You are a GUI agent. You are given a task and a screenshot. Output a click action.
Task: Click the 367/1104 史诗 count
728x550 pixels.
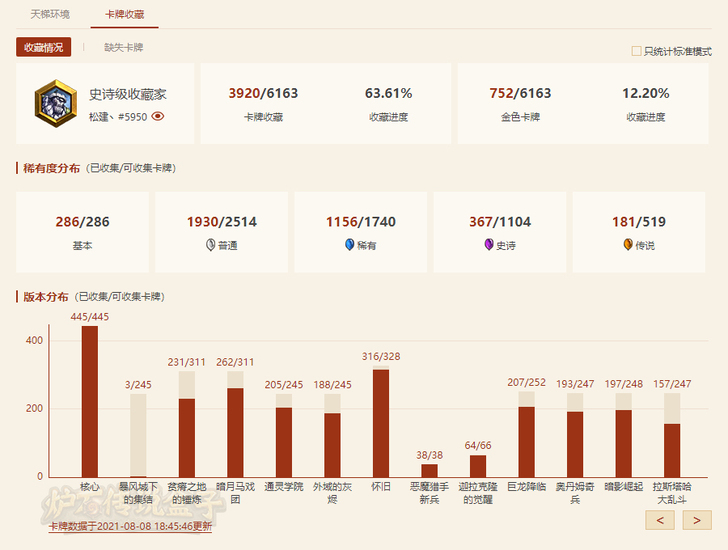(x=500, y=222)
